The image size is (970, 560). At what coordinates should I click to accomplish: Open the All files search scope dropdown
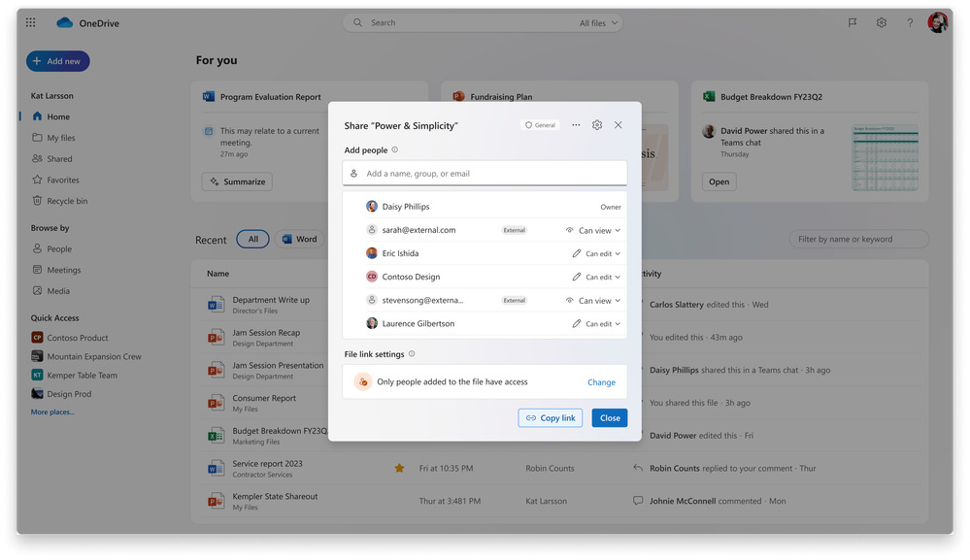pyautogui.click(x=595, y=21)
